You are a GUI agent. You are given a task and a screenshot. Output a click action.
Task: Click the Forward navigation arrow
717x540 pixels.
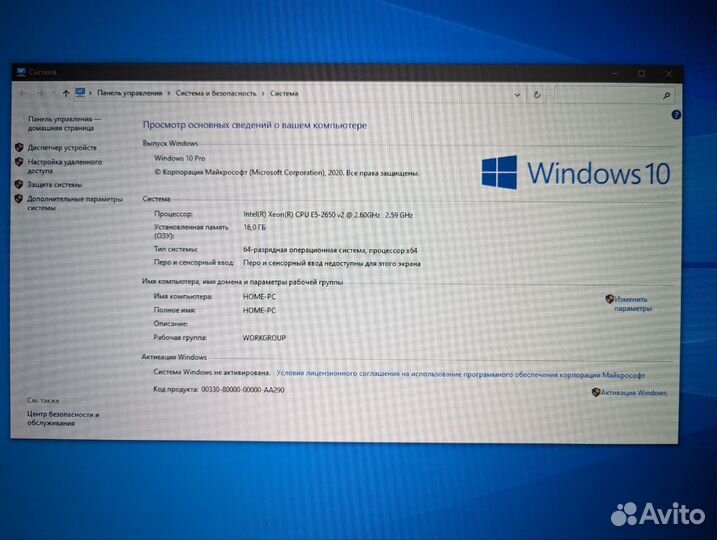[x=40, y=93]
